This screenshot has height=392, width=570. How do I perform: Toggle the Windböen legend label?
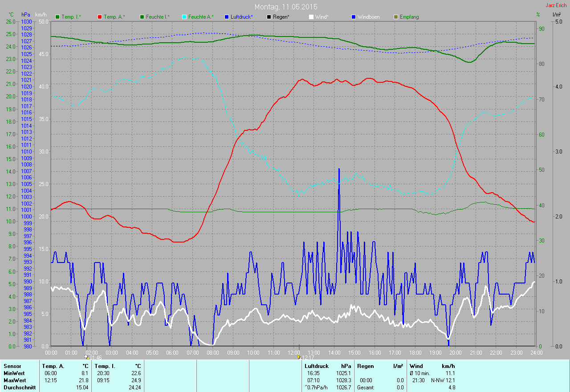(369, 17)
